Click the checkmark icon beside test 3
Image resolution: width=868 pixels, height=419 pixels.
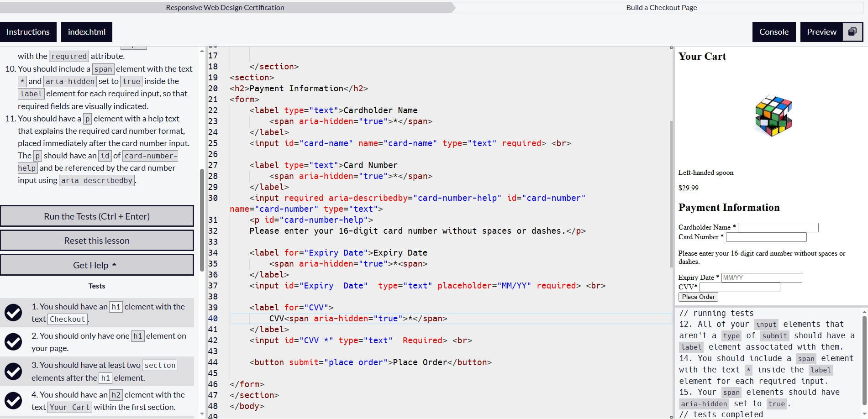pos(13,371)
